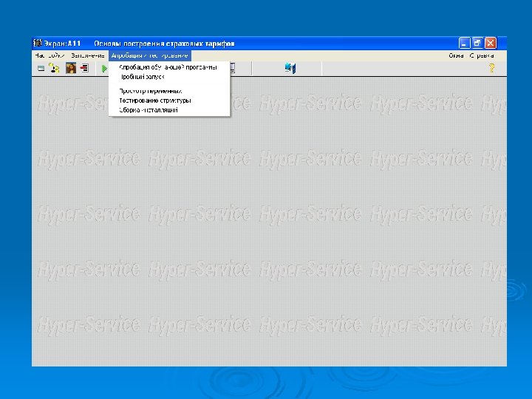Choose Сборка инсталляции menu entry
The image size is (532, 399).
coord(149,110)
